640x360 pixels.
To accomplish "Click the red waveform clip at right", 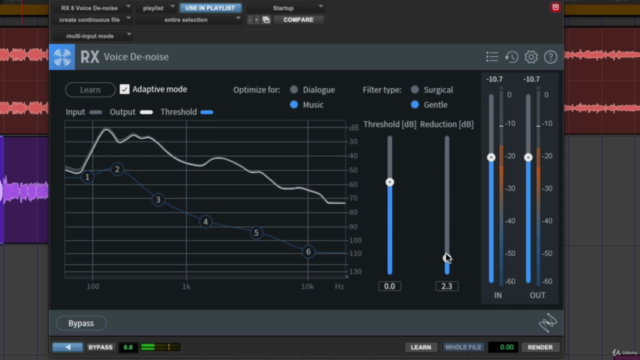I will point(602,81).
